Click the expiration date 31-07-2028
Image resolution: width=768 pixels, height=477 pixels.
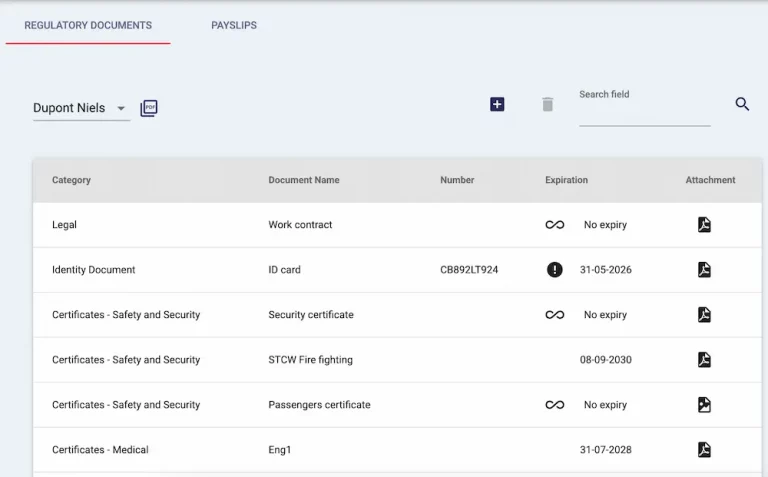(606, 450)
